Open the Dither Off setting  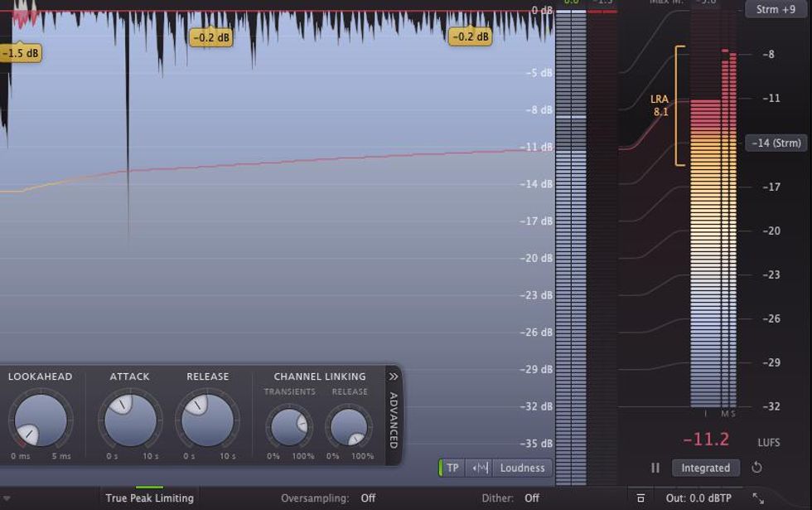[x=510, y=498]
